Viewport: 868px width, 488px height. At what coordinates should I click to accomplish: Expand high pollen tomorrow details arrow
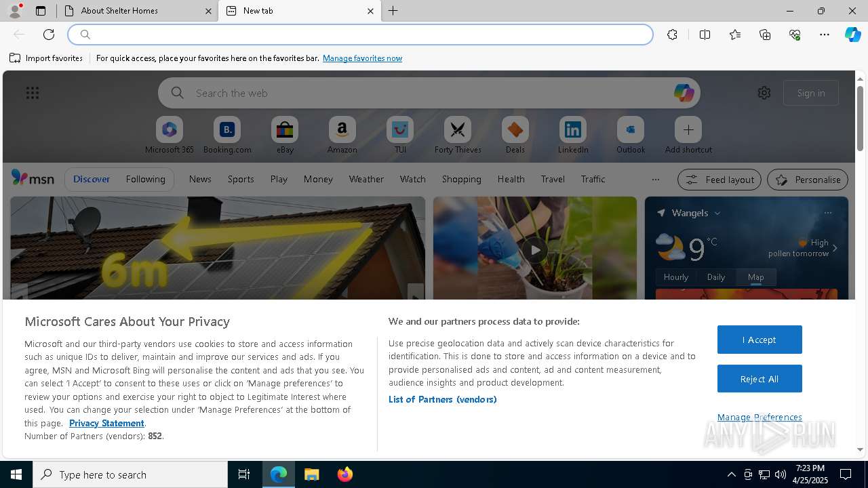click(x=835, y=248)
